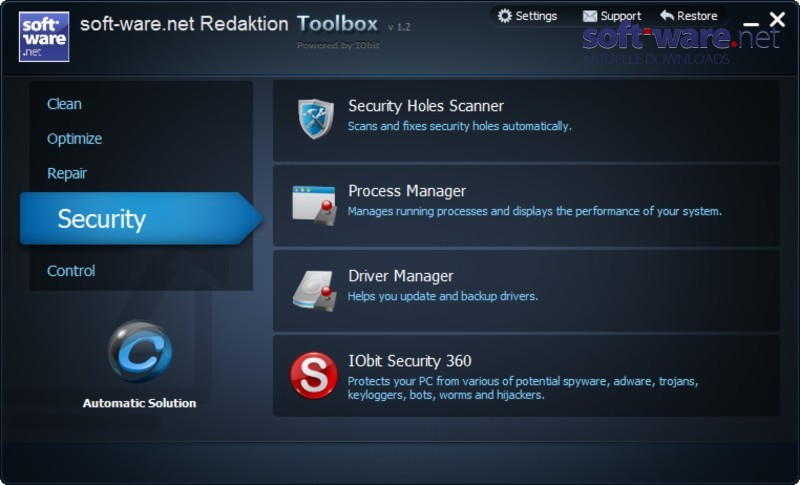800x485 pixels.
Task: Click the Driver Manager title
Action: 401,276
